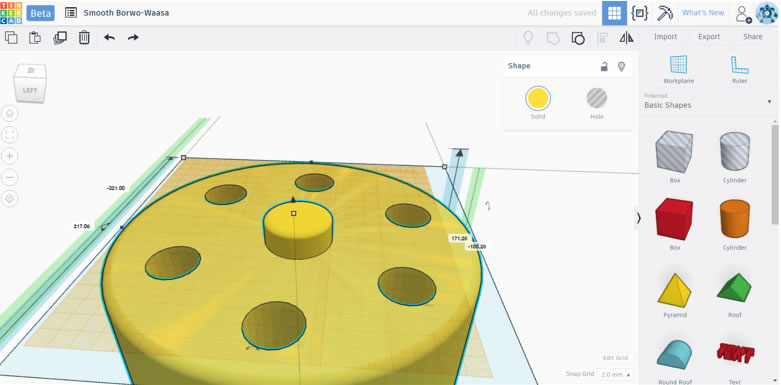Redo the last action

pos(133,37)
